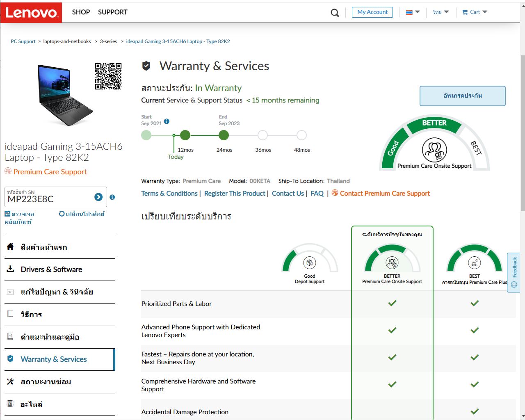Open the Cart dropdown

(x=475, y=12)
